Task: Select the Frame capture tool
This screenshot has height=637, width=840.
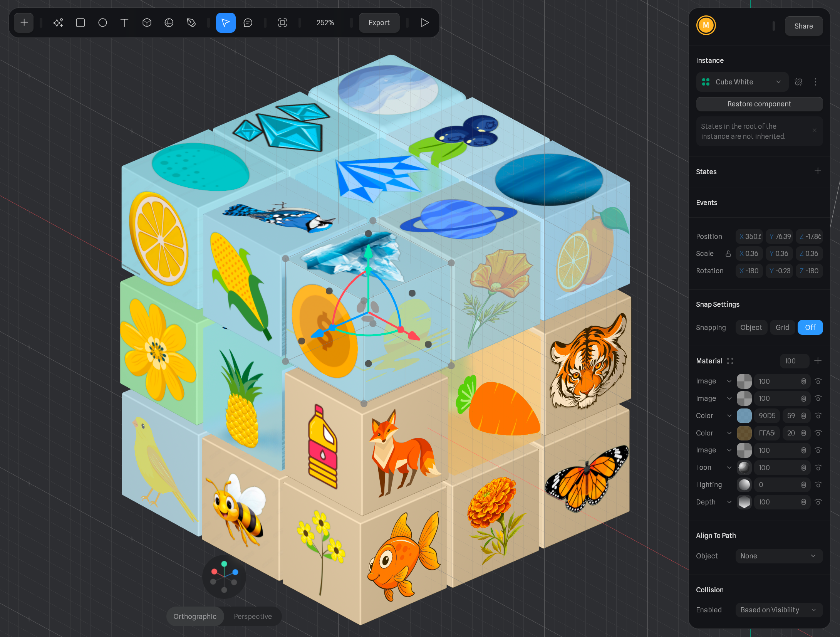Action: pos(282,23)
